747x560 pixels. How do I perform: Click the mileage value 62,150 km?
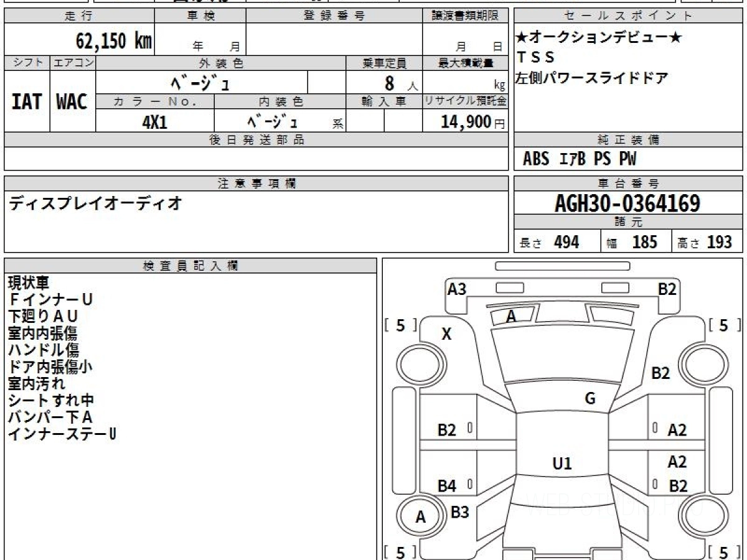[114, 42]
